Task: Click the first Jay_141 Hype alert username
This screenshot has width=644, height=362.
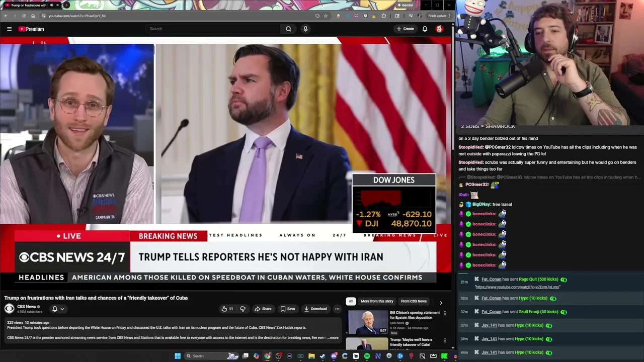Action: [x=489, y=325]
